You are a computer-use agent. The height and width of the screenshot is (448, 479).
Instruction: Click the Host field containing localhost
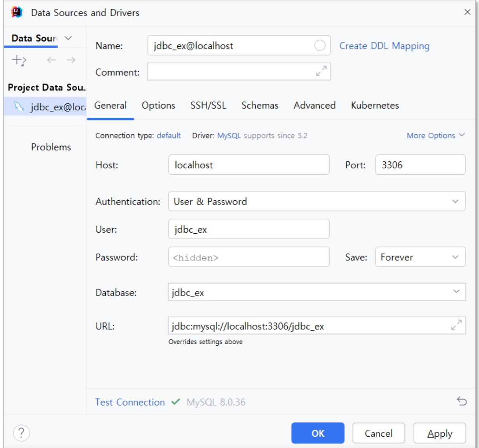pyautogui.click(x=249, y=164)
